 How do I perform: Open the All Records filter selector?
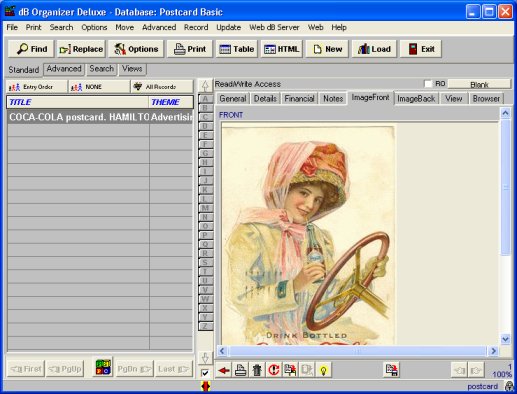pos(162,87)
